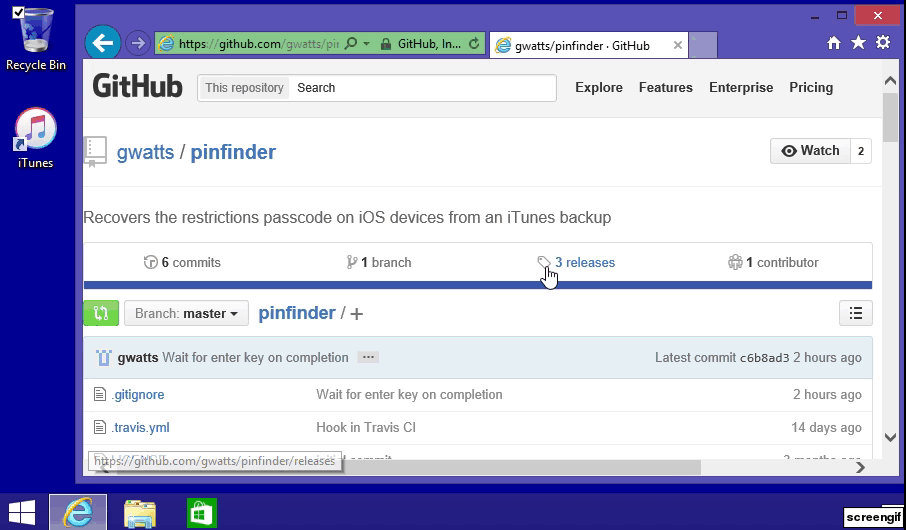Open the Explore nav item
The width and height of the screenshot is (906, 530).
click(x=599, y=87)
